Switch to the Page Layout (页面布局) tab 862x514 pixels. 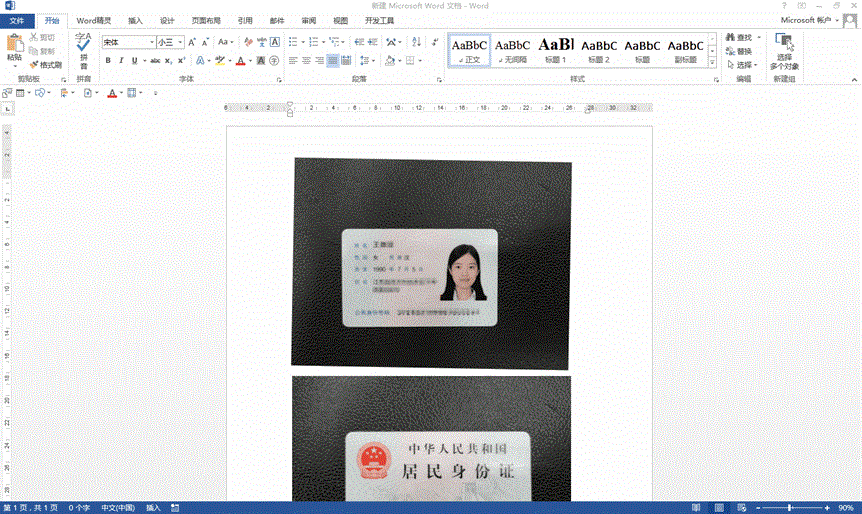click(x=206, y=20)
